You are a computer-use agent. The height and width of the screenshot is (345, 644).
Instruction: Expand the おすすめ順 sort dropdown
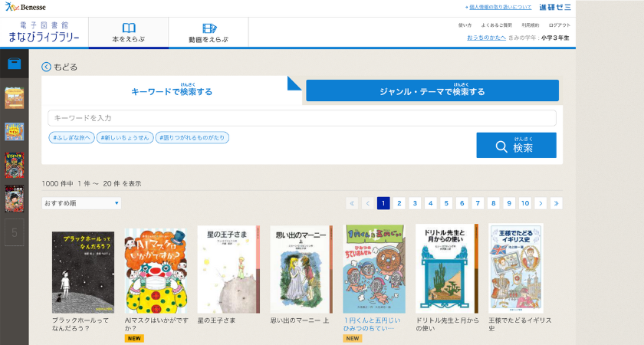coord(81,203)
